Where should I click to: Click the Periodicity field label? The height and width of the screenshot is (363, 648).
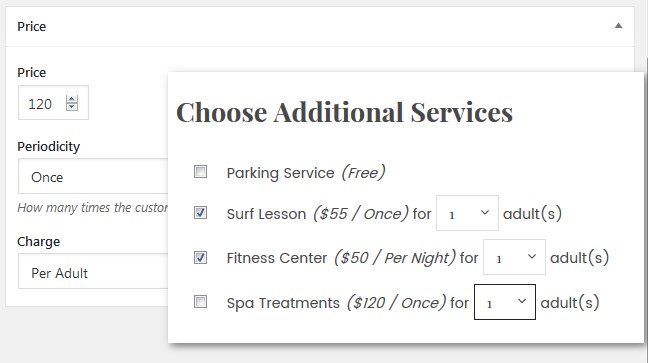[x=48, y=146]
